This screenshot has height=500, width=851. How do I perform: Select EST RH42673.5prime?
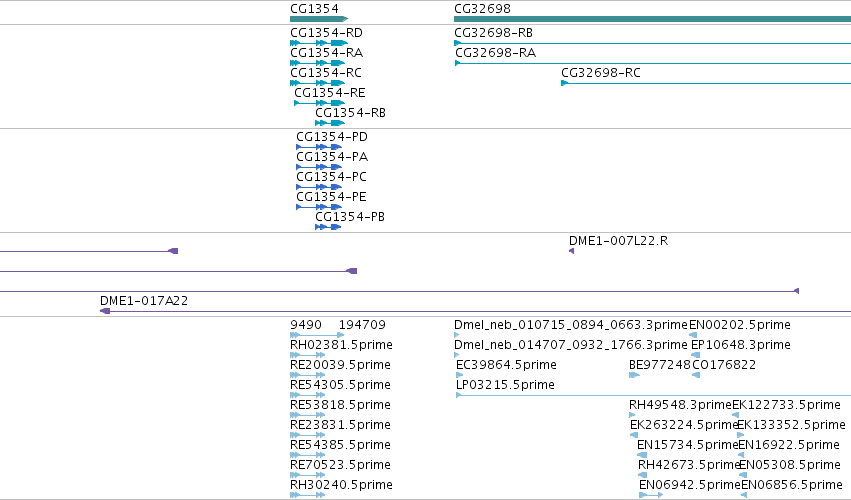[x=689, y=465]
